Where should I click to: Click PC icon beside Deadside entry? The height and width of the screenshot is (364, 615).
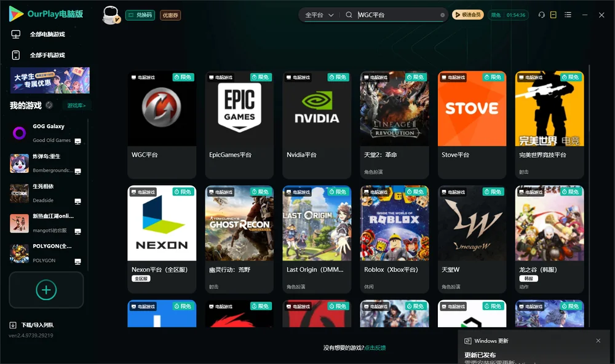(x=77, y=201)
